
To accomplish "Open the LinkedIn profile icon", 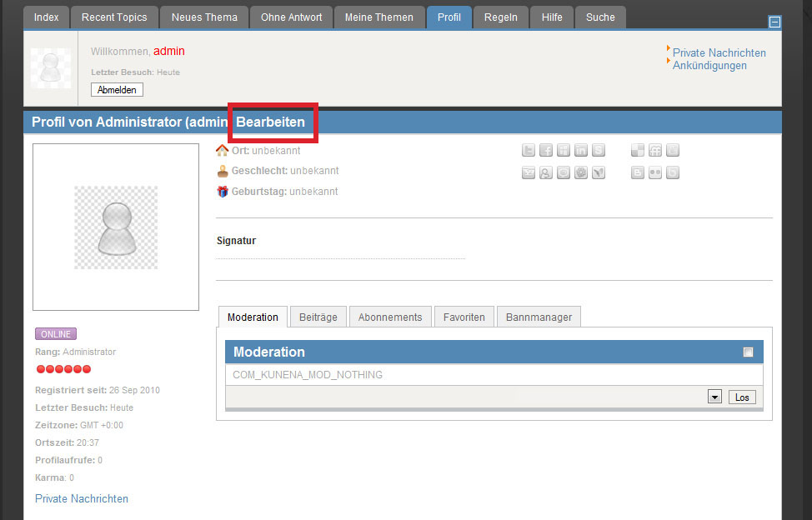I will click(581, 151).
